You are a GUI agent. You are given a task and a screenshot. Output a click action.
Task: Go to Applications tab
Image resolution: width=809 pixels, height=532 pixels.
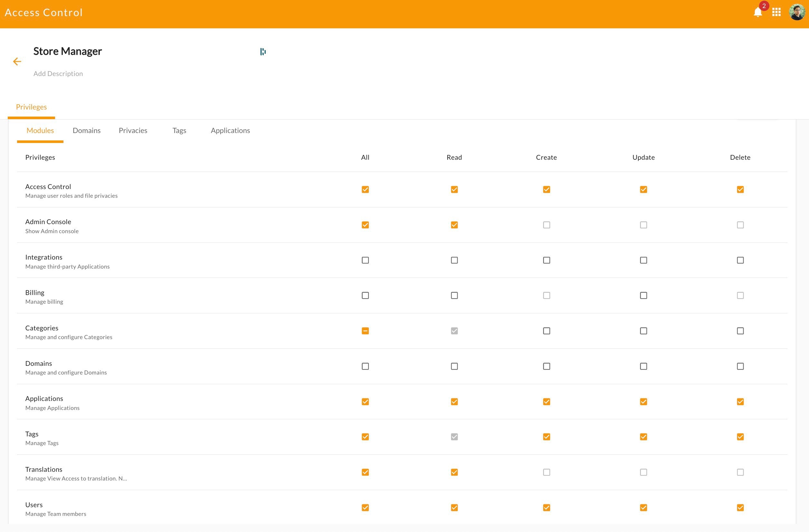tap(230, 130)
